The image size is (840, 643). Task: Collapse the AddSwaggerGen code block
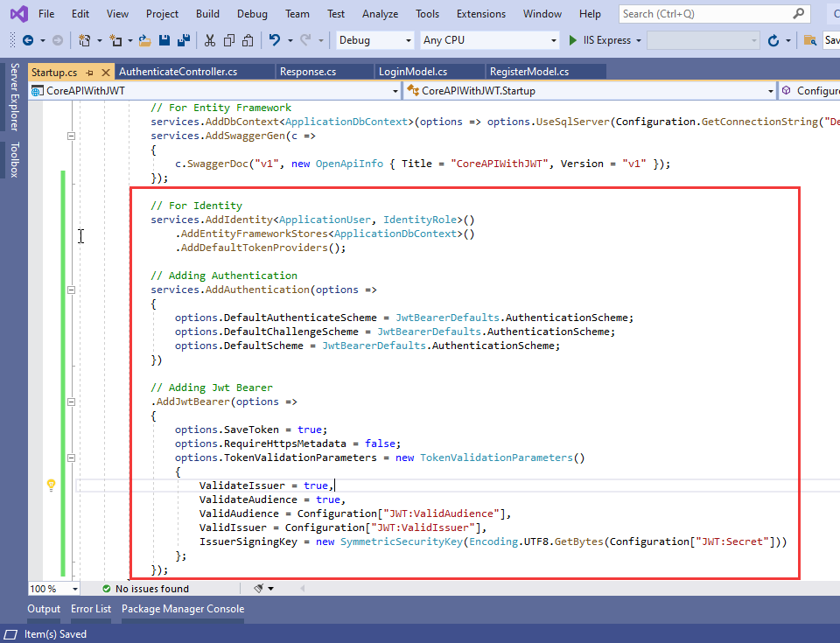click(71, 136)
